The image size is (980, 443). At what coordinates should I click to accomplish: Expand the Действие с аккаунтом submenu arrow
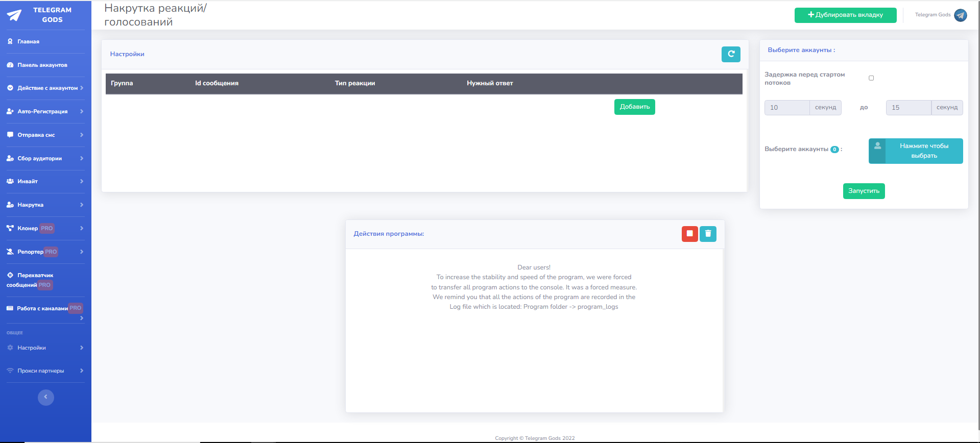click(82, 88)
